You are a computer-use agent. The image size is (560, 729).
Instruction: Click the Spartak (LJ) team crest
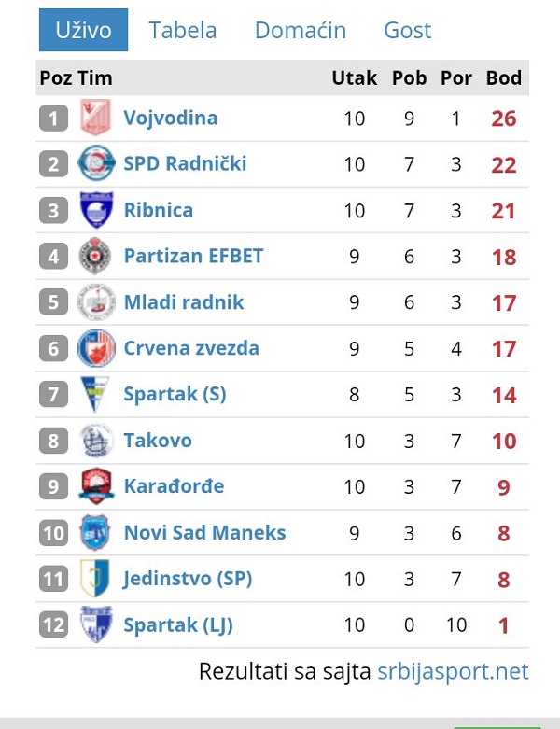point(95,624)
